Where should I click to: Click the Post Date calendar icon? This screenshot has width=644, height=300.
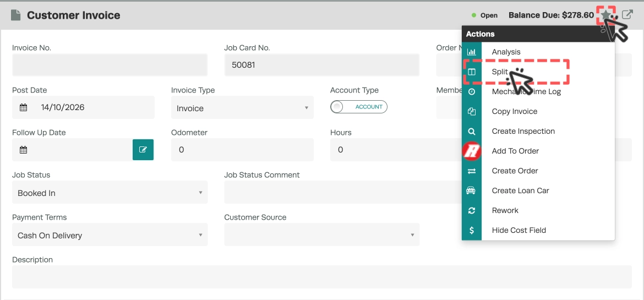24,108
